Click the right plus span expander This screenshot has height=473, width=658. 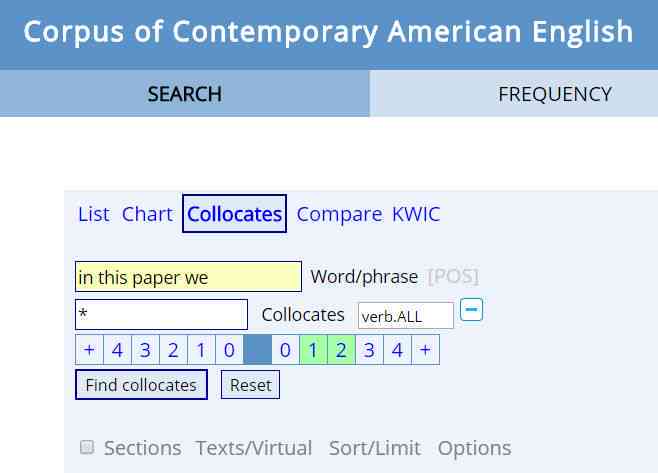[426, 350]
